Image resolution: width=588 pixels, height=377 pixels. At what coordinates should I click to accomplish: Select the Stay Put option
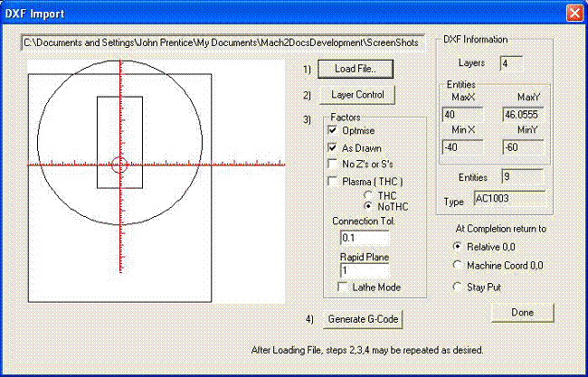click(x=457, y=287)
